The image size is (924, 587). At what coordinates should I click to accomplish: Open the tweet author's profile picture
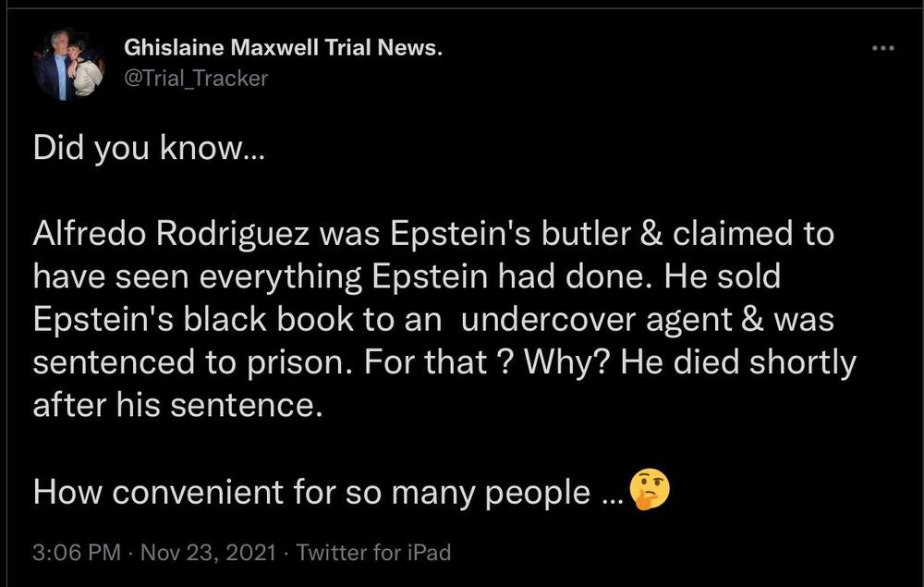(x=70, y=64)
